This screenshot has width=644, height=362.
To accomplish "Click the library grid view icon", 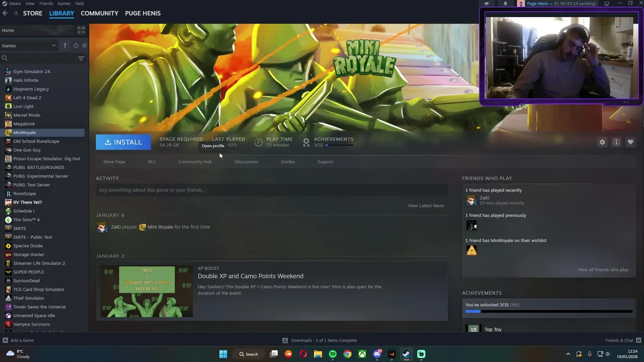I will click(81, 30).
